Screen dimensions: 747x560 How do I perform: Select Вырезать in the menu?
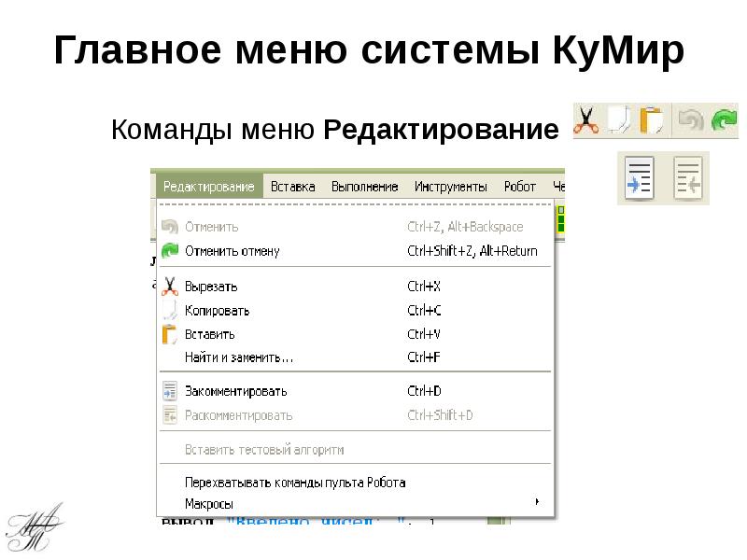point(356,287)
